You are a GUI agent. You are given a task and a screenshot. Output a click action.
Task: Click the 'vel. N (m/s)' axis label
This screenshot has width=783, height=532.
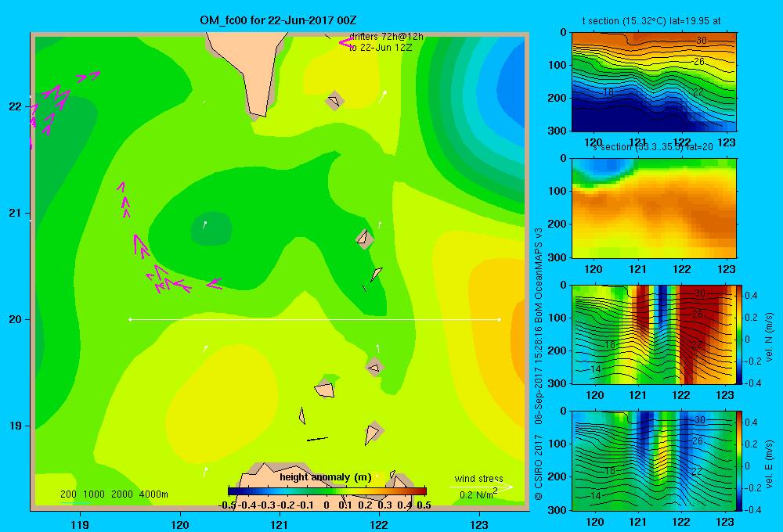769,337
